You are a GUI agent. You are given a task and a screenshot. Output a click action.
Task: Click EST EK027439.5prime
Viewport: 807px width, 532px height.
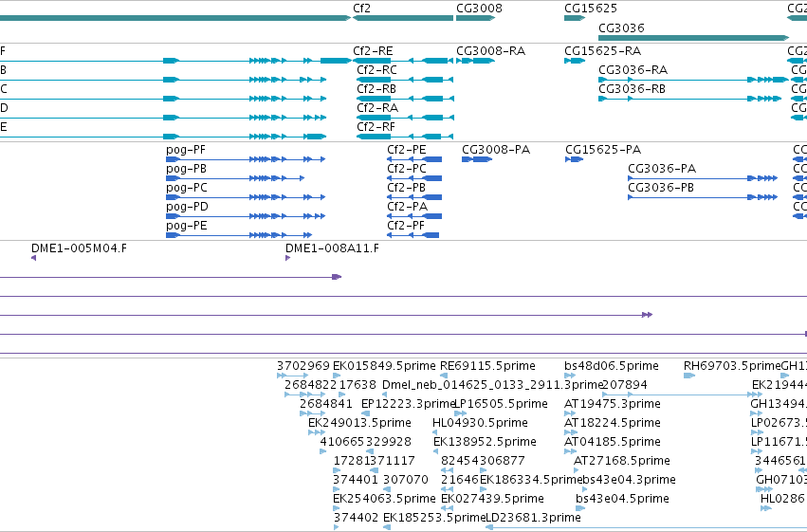(x=447, y=509)
